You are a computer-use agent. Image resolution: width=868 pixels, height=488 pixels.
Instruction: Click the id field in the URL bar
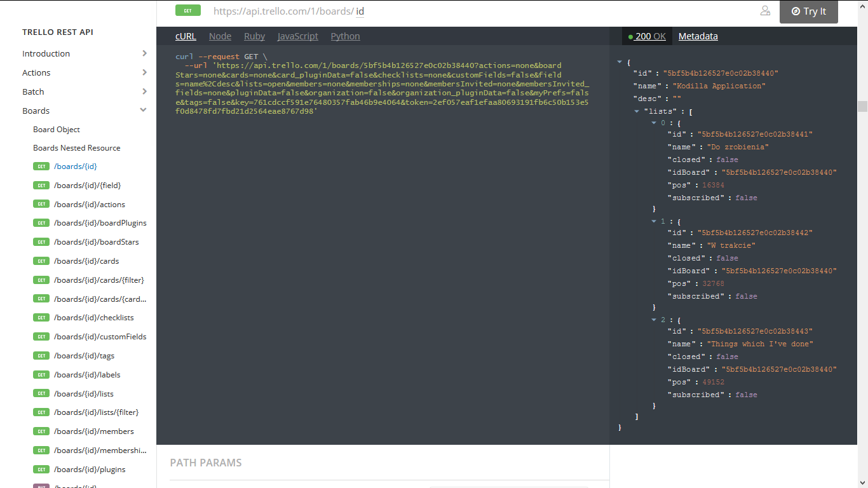tap(360, 11)
